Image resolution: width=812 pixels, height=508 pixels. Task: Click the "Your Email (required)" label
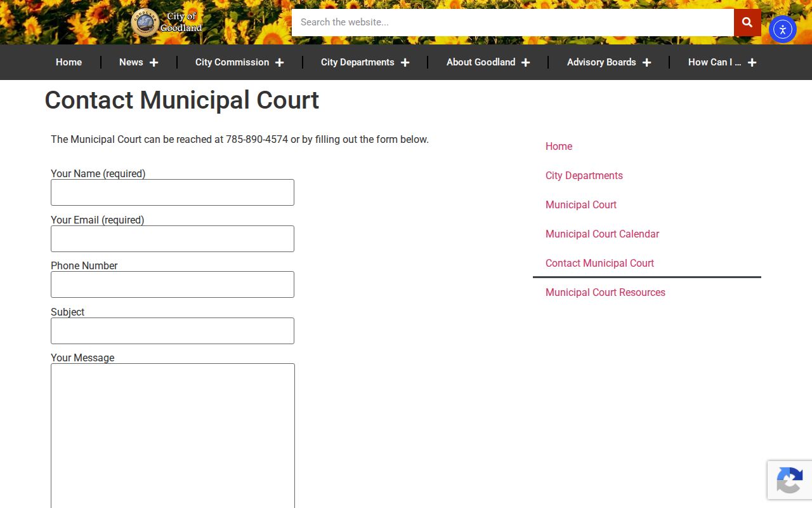[x=98, y=220]
